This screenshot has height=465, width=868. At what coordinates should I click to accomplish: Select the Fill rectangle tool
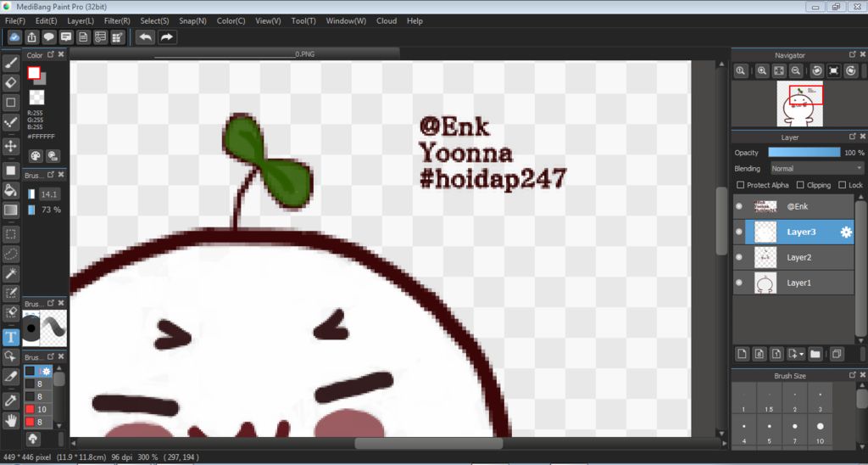click(x=10, y=171)
